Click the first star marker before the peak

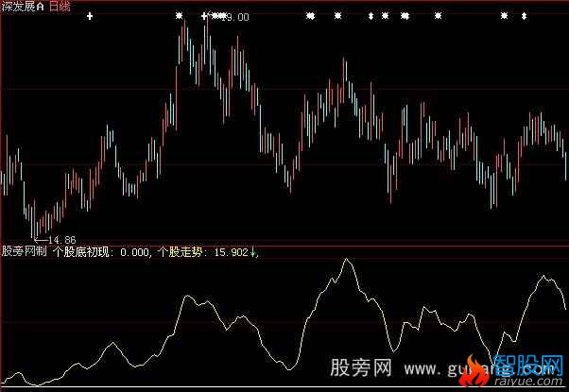(x=179, y=16)
